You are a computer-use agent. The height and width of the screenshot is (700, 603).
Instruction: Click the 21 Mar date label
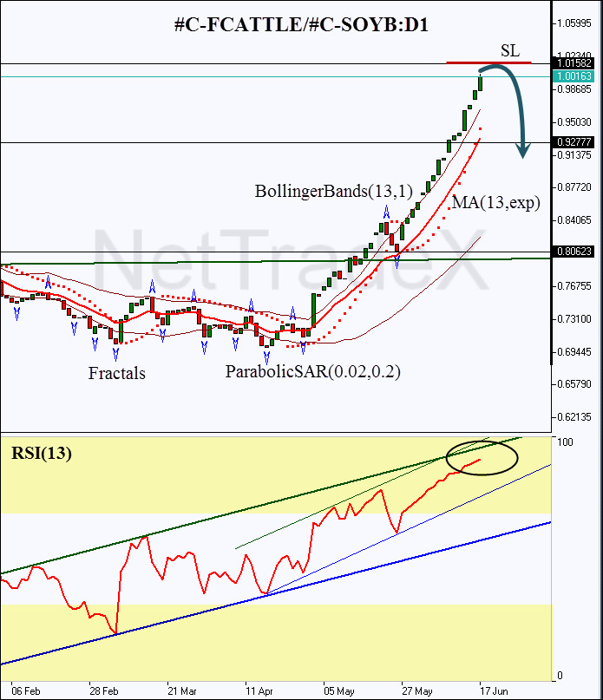(182, 691)
